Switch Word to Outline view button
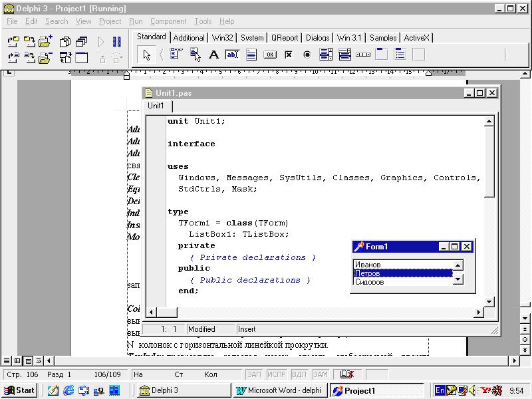 tap(39, 360)
